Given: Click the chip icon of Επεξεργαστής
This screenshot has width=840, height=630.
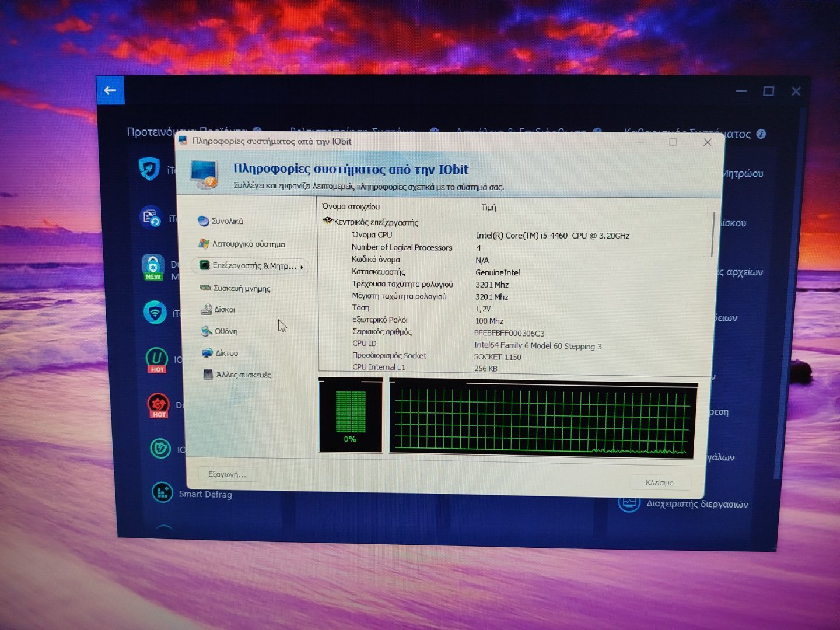Looking at the screenshot, I should coord(204,265).
